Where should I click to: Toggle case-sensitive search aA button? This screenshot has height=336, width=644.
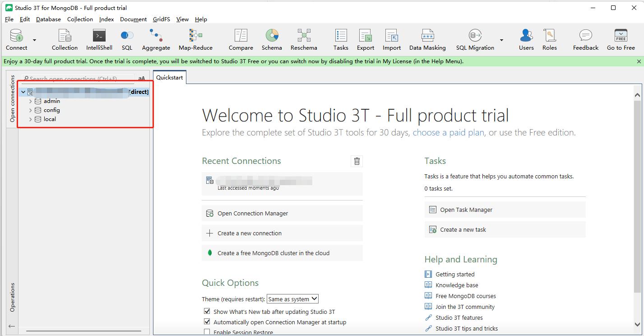point(142,79)
